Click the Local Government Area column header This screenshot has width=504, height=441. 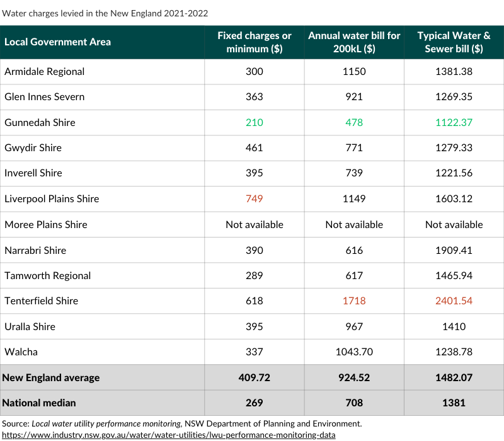pyautogui.click(x=57, y=42)
